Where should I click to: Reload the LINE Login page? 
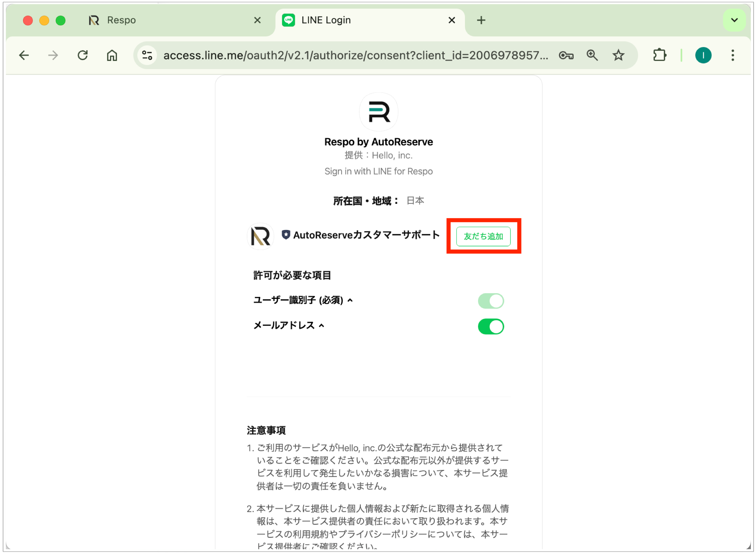(83, 55)
